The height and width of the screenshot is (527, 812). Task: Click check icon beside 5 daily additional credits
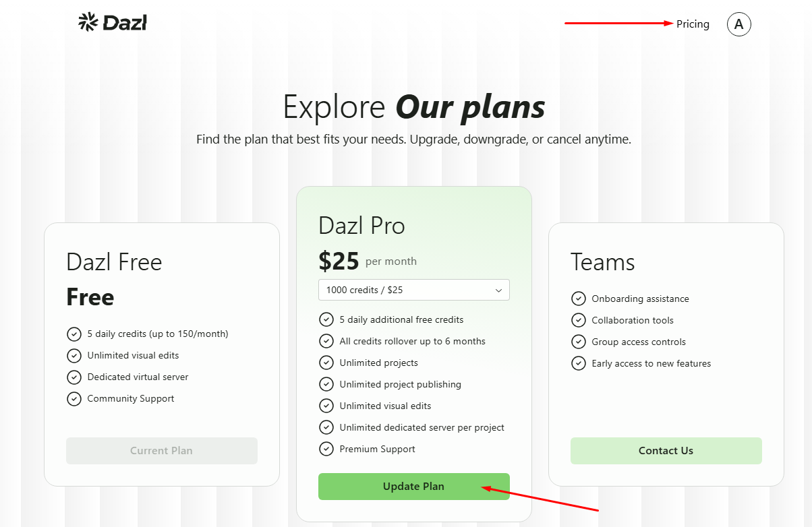(x=326, y=319)
